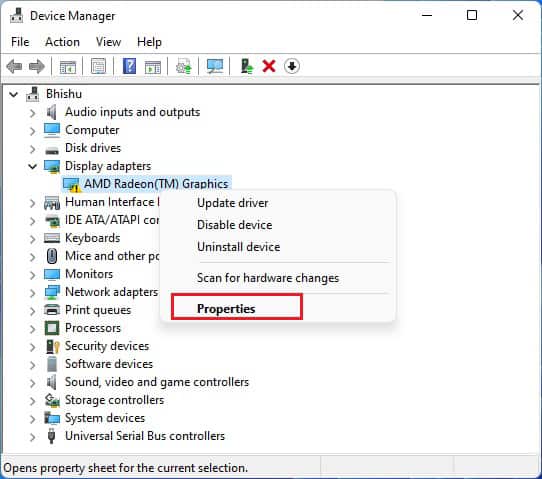The height and width of the screenshot is (479, 542).
Task: Click the gear Update driver toolbar icon
Action: point(184,66)
